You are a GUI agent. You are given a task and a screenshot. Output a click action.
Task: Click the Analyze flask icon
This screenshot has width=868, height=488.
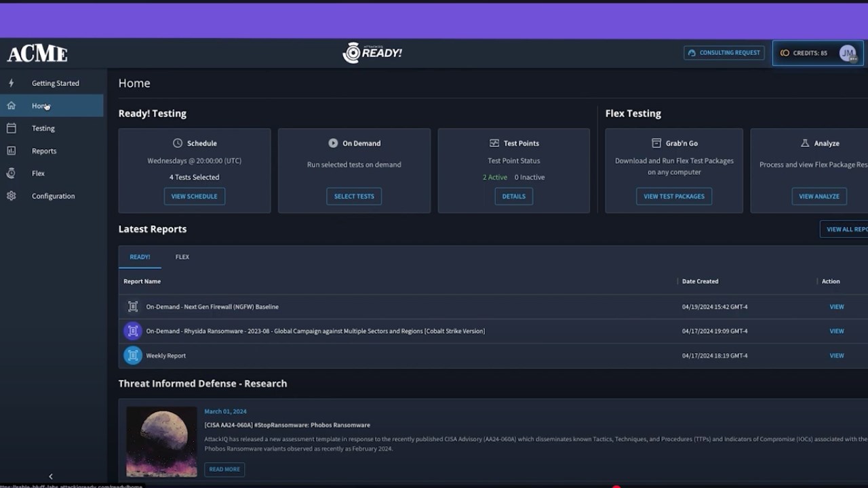(805, 143)
